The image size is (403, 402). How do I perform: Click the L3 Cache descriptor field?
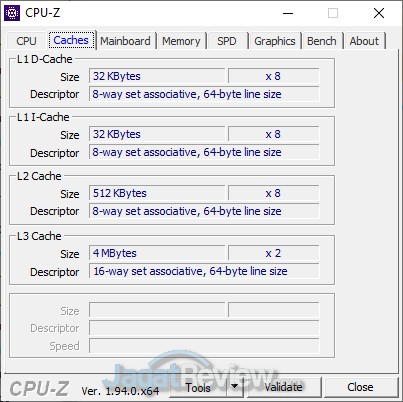[x=204, y=271]
